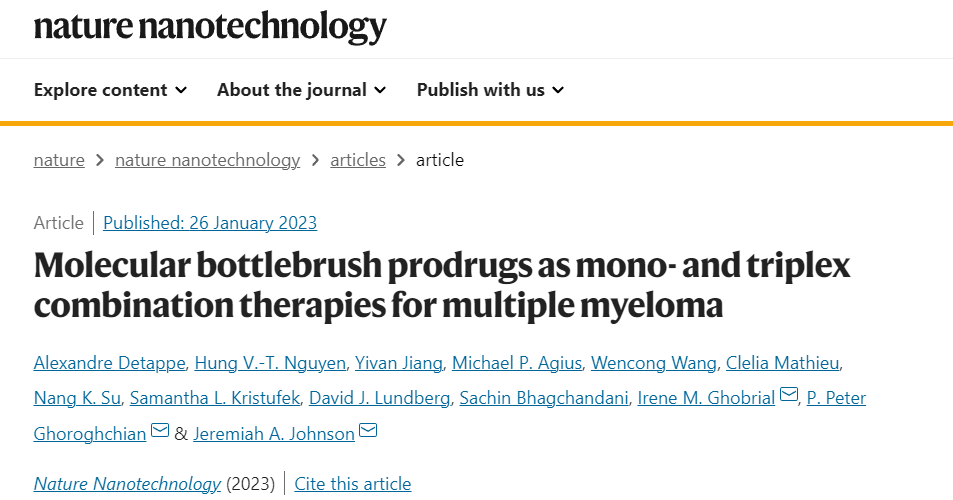The height and width of the screenshot is (500, 953).
Task: Open author Alexandre Detappe's profile
Action: (109, 363)
